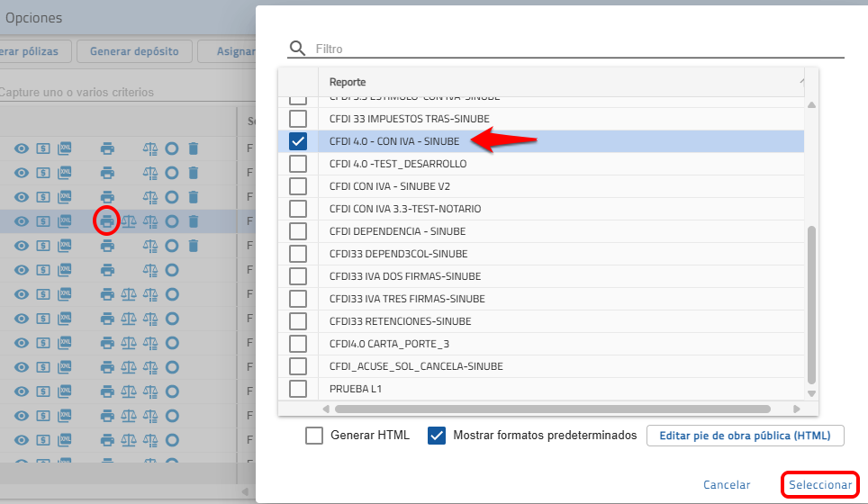Disable Mostrar formatos predeterminados checkbox
Image resolution: width=868 pixels, height=504 pixels.
(438, 436)
